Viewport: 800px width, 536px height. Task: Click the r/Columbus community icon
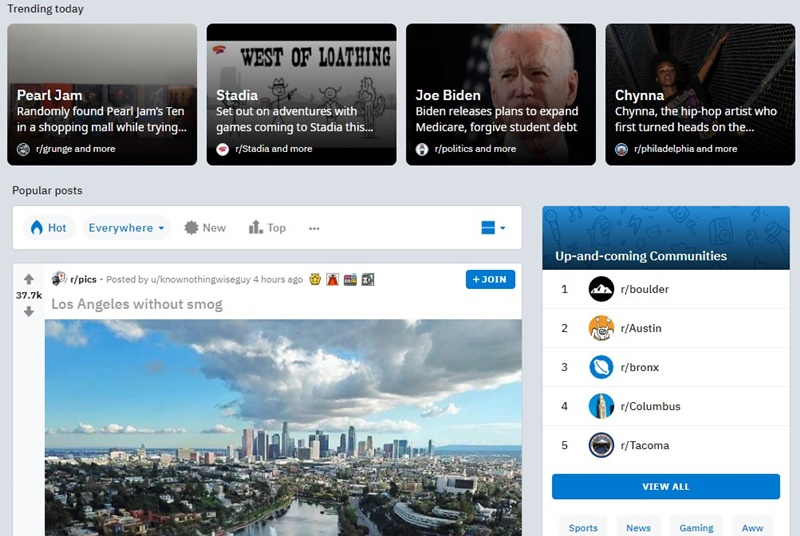point(601,406)
